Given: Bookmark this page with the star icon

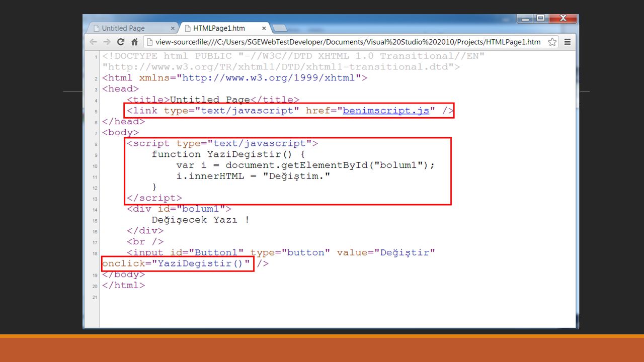Looking at the screenshot, I should pyautogui.click(x=552, y=42).
